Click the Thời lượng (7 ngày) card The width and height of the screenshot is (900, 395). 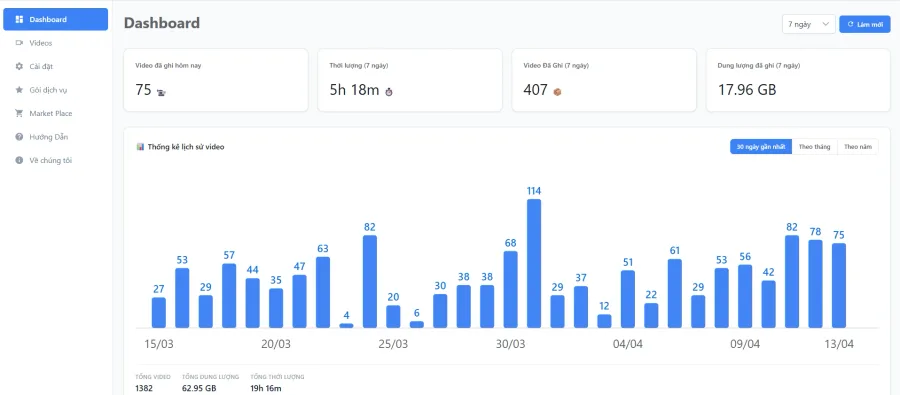[410, 80]
